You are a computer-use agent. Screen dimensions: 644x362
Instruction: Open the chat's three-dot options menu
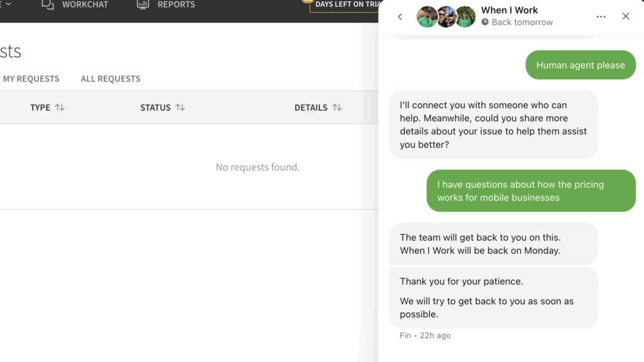(x=601, y=17)
